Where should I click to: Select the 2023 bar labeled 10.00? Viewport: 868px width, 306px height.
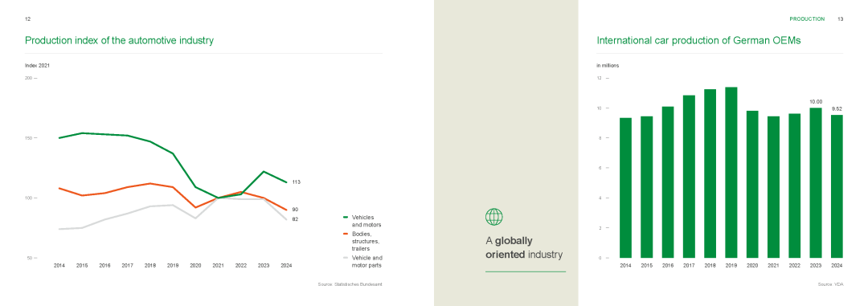[x=816, y=182]
